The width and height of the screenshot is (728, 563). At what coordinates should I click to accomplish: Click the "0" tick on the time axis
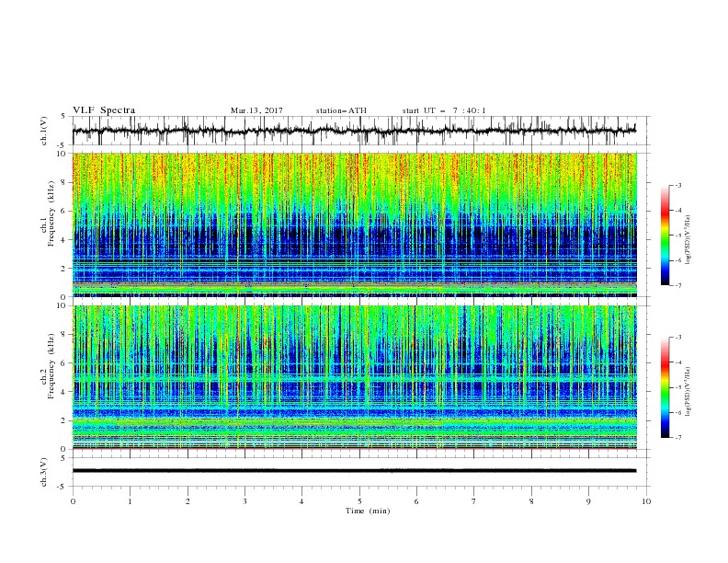(x=73, y=501)
